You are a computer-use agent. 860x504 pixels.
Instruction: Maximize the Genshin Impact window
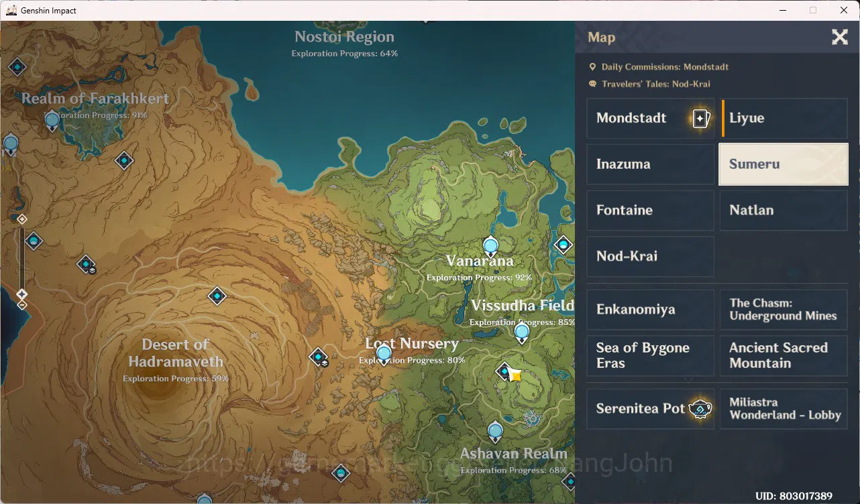[813, 10]
